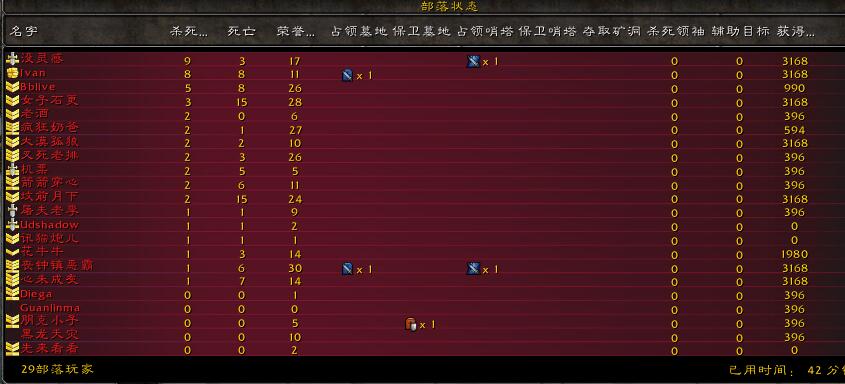Sort by the 杀死... column header

click(189, 32)
